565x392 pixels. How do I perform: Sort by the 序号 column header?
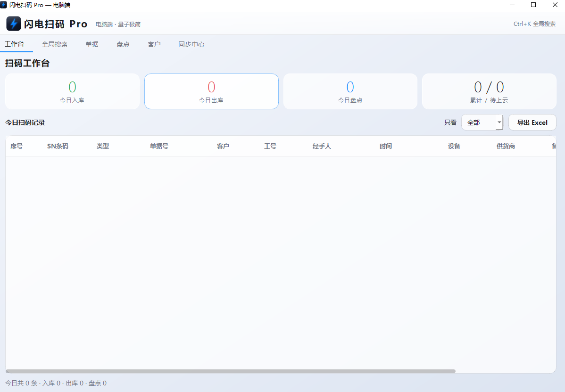pos(17,146)
